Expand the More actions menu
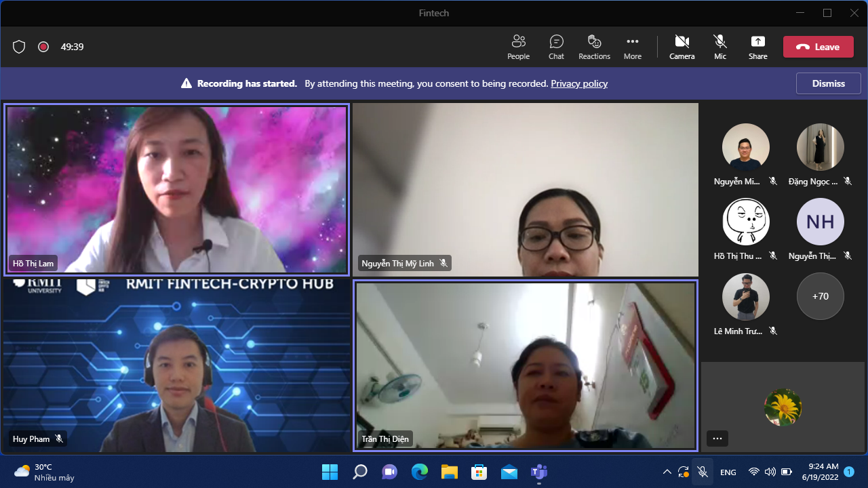Screen dimensions: 868x488 point(632,47)
